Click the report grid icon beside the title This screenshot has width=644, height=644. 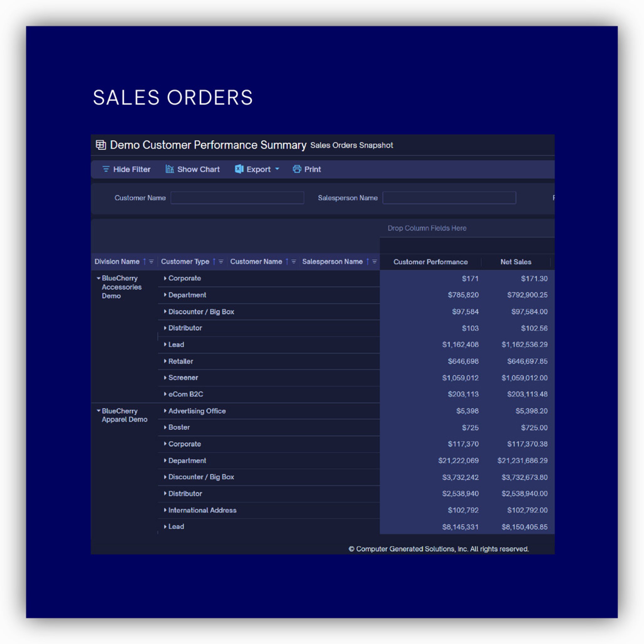tap(101, 145)
